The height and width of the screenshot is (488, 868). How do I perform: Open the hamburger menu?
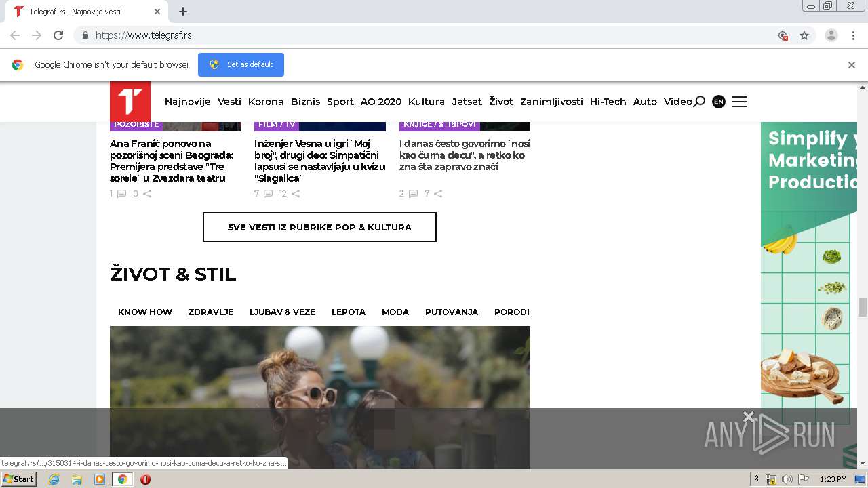point(740,102)
